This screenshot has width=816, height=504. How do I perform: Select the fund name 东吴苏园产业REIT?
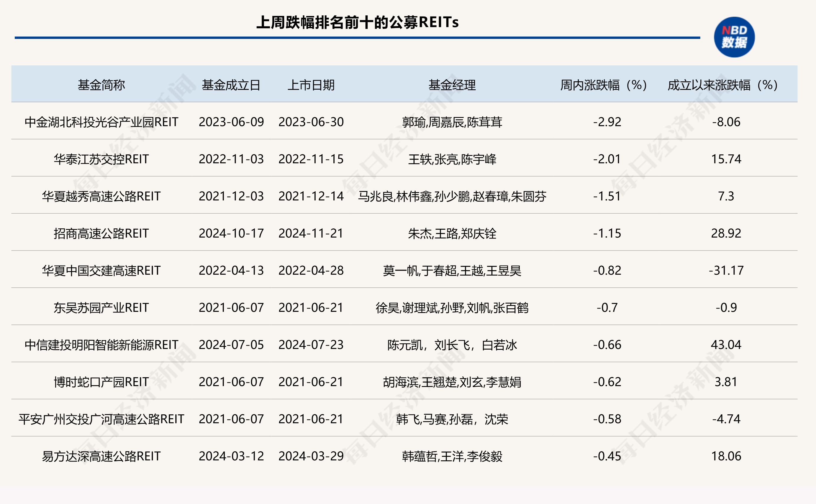coord(101,308)
